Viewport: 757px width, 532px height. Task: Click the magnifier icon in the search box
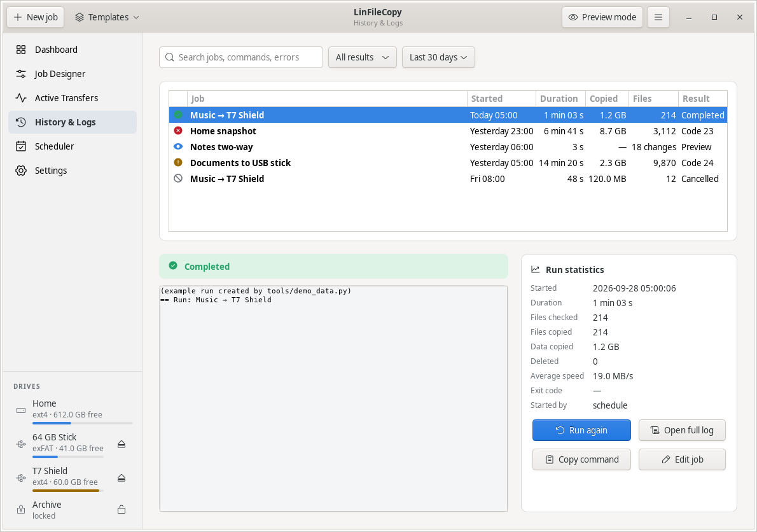coord(169,57)
